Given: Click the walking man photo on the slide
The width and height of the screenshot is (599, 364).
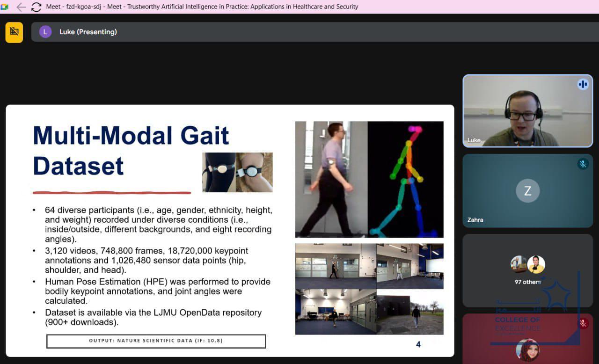Looking at the screenshot, I should pyautogui.click(x=331, y=179).
